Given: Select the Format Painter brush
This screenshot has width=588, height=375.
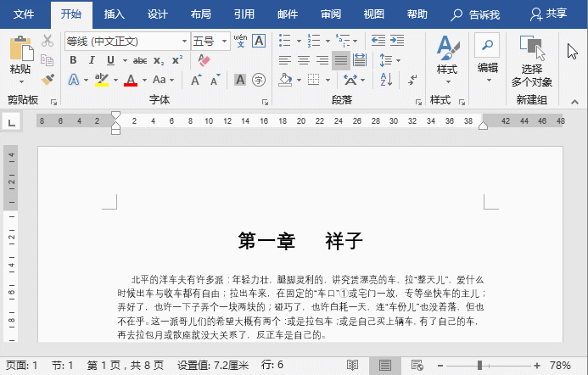Looking at the screenshot, I should pyautogui.click(x=48, y=80).
